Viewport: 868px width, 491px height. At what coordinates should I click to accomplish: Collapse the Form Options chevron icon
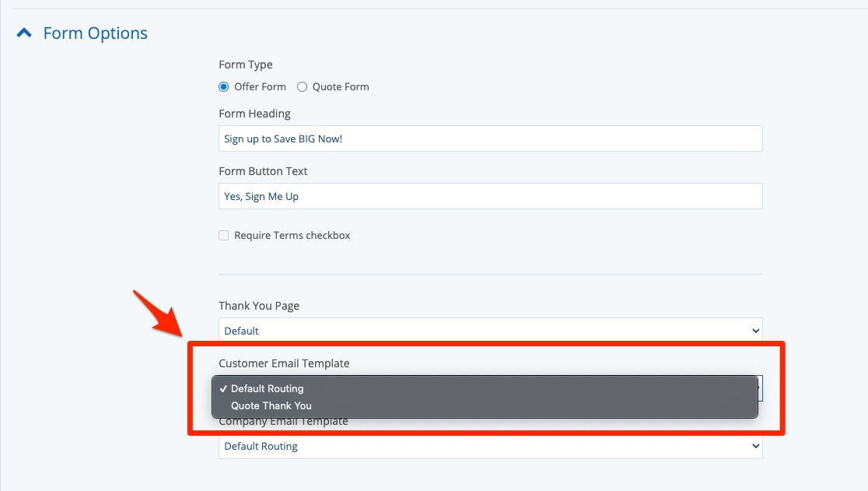(x=25, y=33)
